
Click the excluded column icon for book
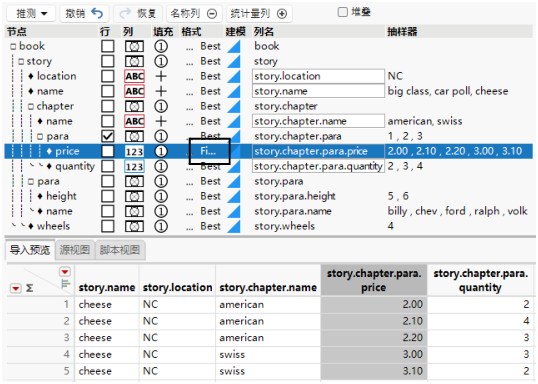pyautogui.click(x=134, y=46)
